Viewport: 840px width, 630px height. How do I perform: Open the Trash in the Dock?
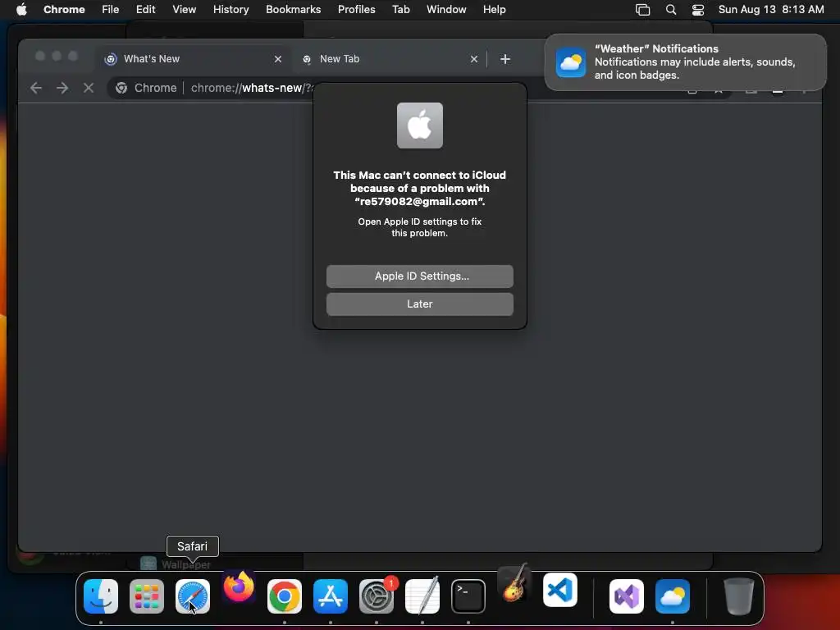739,596
